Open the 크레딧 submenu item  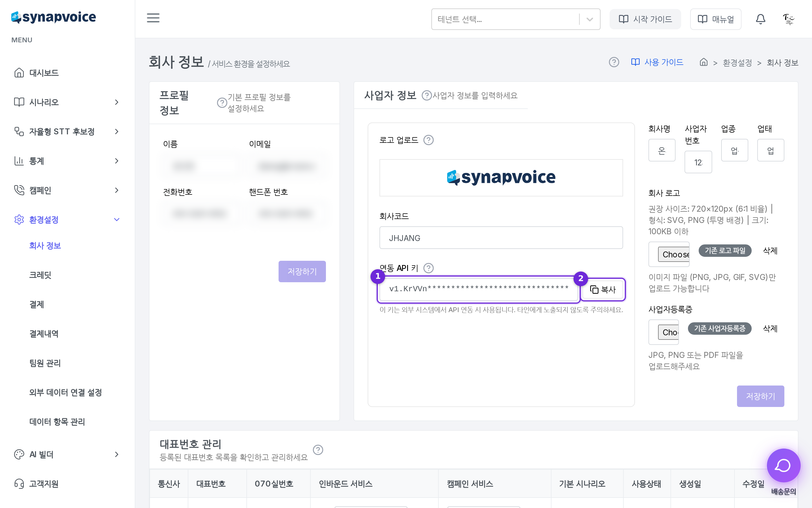pyautogui.click(x=40, y=275)
